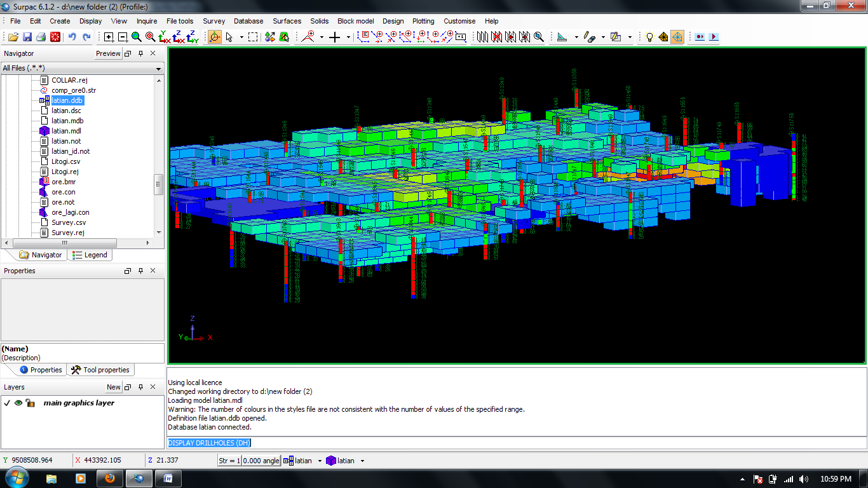Click the New button in Layers panel

click(113, 387)
